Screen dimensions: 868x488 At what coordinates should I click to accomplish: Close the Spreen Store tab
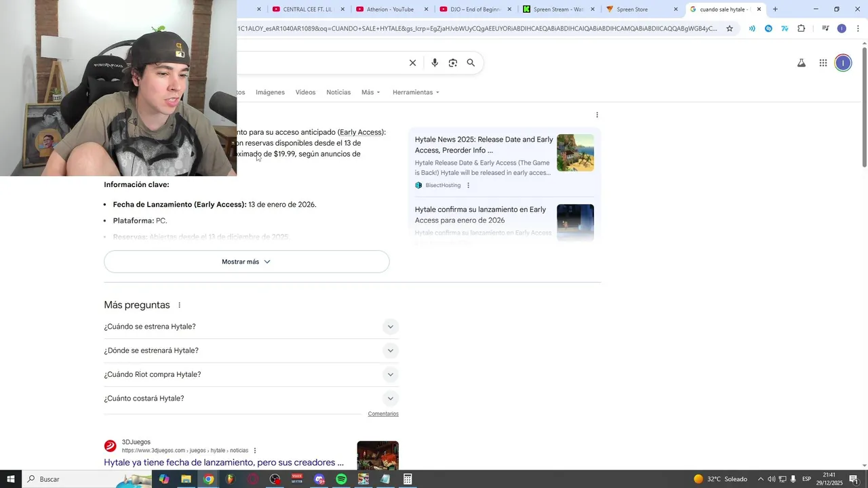pyautogui.click(x=675, y=9)
